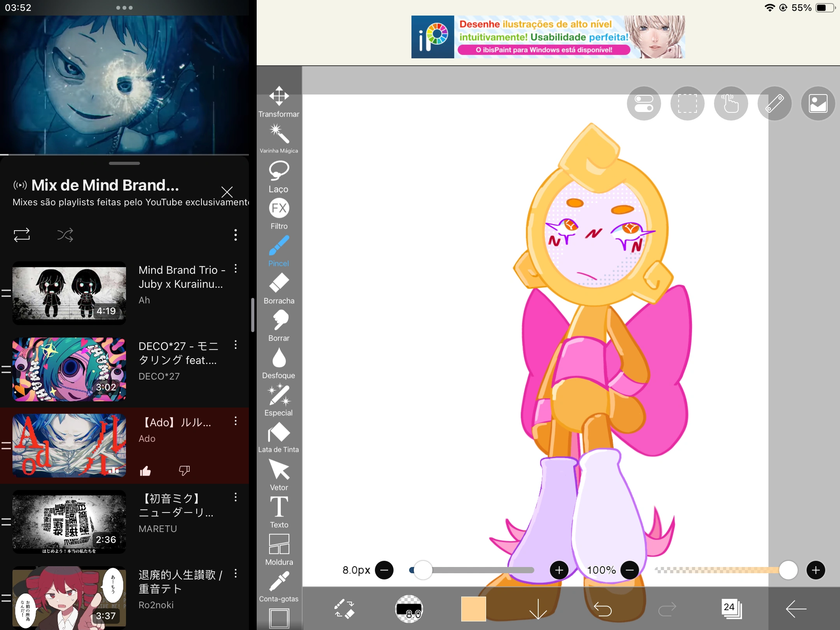Toggle shuffle on the playlist
Screen dimensions: 840x630
pos(65,235)
